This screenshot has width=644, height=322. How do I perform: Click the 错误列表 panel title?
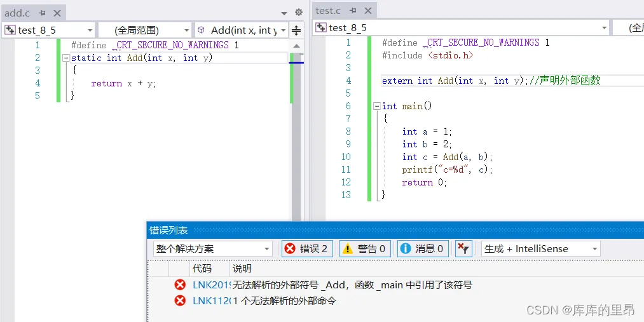pyautogui.click(x=168, y=230)
